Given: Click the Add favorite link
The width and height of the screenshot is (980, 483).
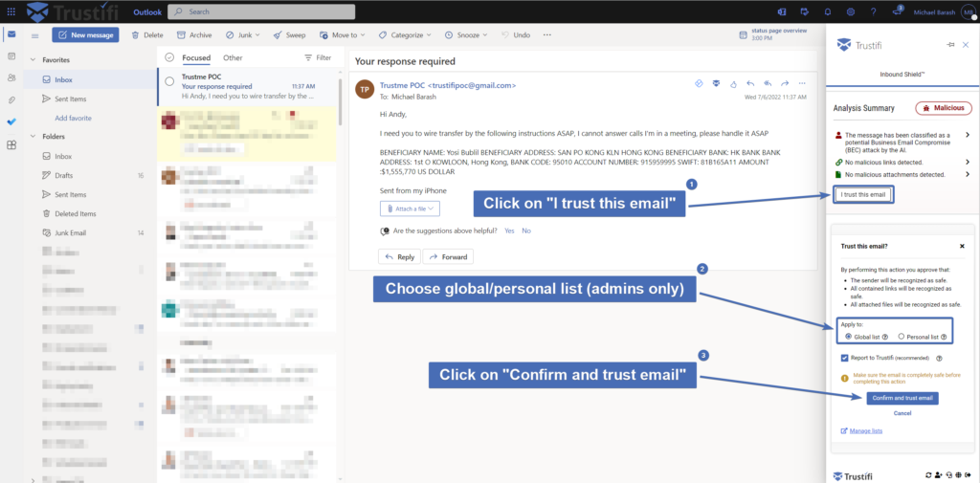Looking at the screenshot, I should tap(73, 118).
